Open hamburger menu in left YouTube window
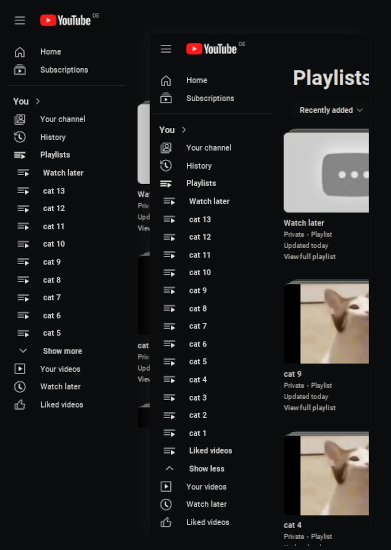Image resolution: width=391 pixels, height=550 pixels. (x=20, y=20)
